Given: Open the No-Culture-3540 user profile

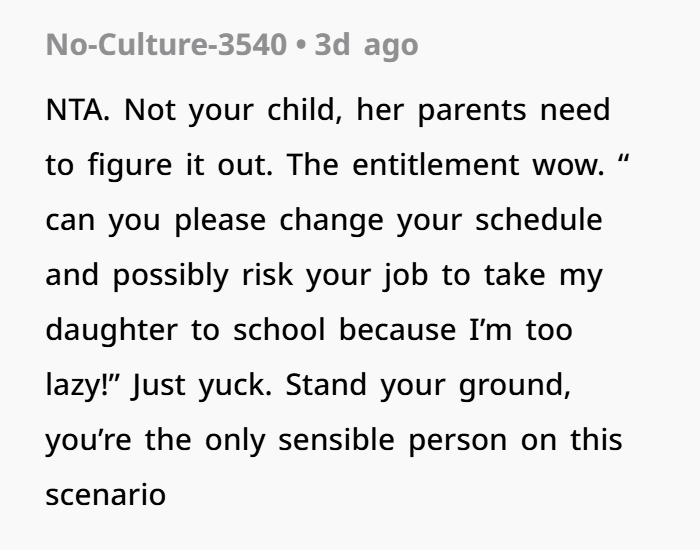Looking at the screenshot, I should 164,46.
